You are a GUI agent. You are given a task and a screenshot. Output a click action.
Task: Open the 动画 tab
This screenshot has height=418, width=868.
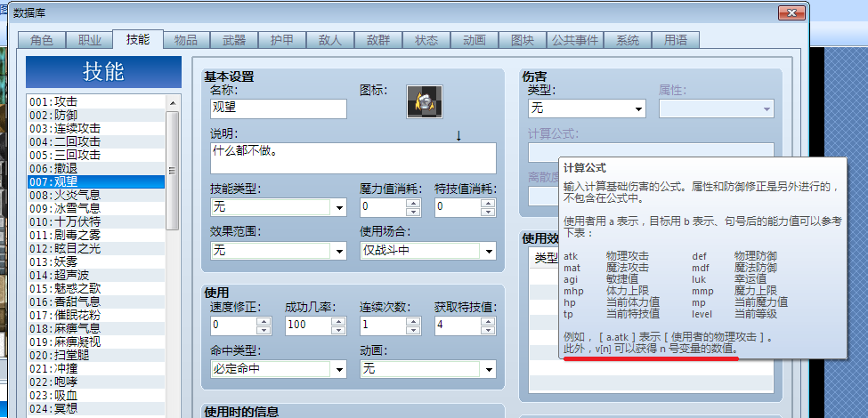click(475, 40)
